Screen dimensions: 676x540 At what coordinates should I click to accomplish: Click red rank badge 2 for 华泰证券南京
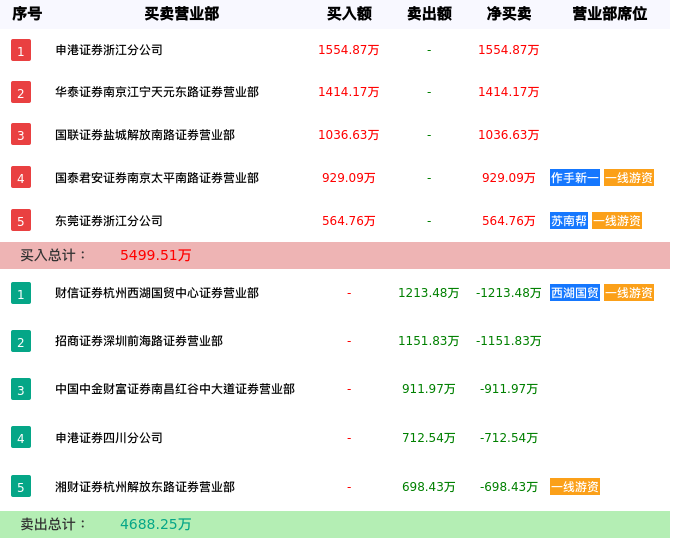pos(21,92)
